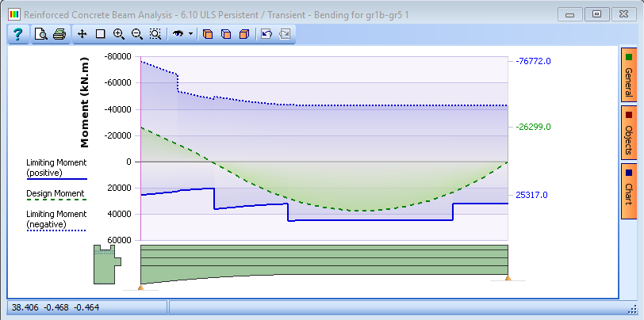The image size is (644, 320).
Task: Click the previous view (undo arrow) icon
Action: point(266,34)
